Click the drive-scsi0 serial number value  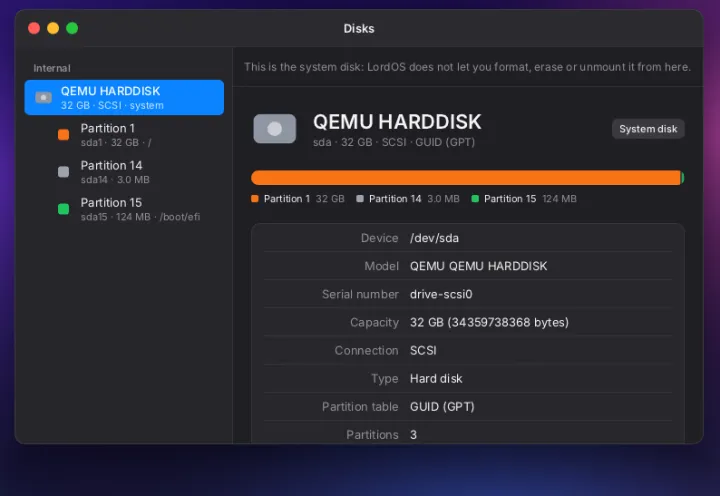(x=441, y=294)
